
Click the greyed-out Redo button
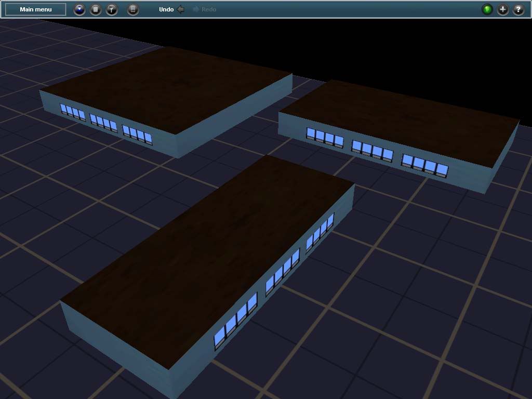[204, 9]
